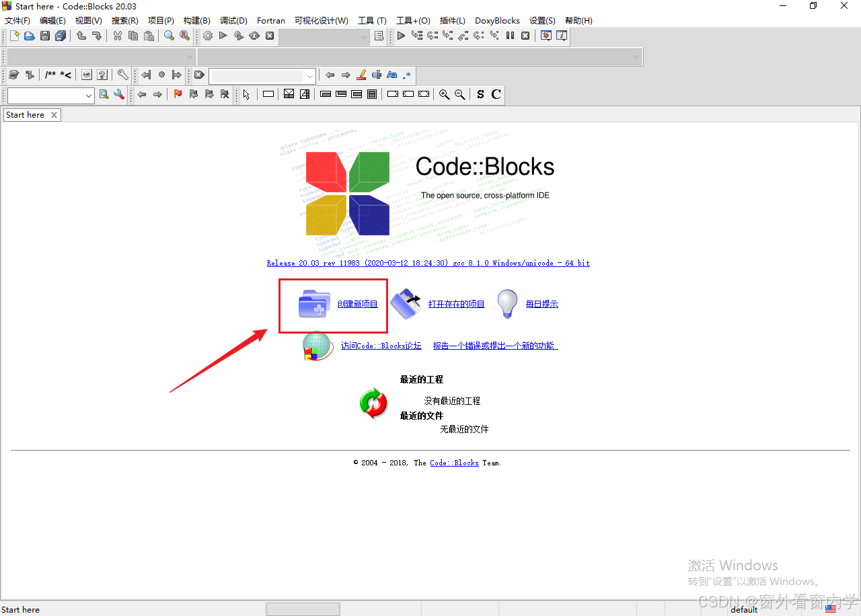Viewport: 861px width, 616px height.
Task: Expand the left code-completion scope dropdown
Action: click(x=101, y=57)
